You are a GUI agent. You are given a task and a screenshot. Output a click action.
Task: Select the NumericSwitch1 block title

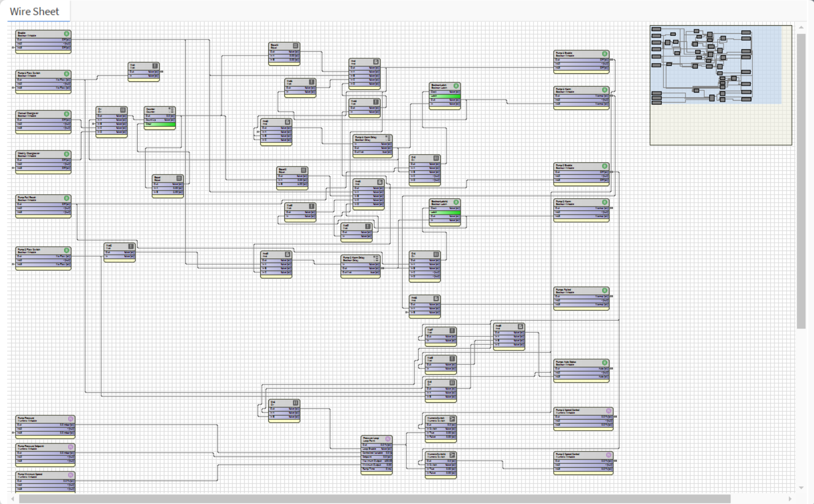436,454
